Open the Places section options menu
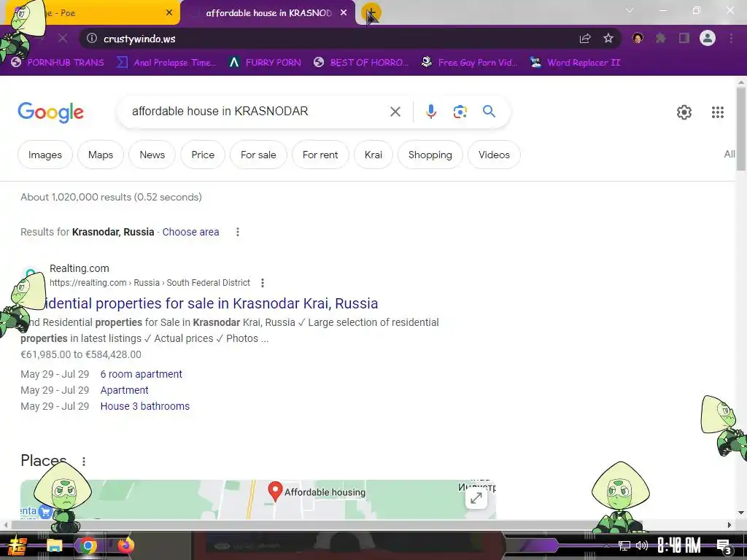The width and height of the screenshot is (747, 560). click(83, 462)
